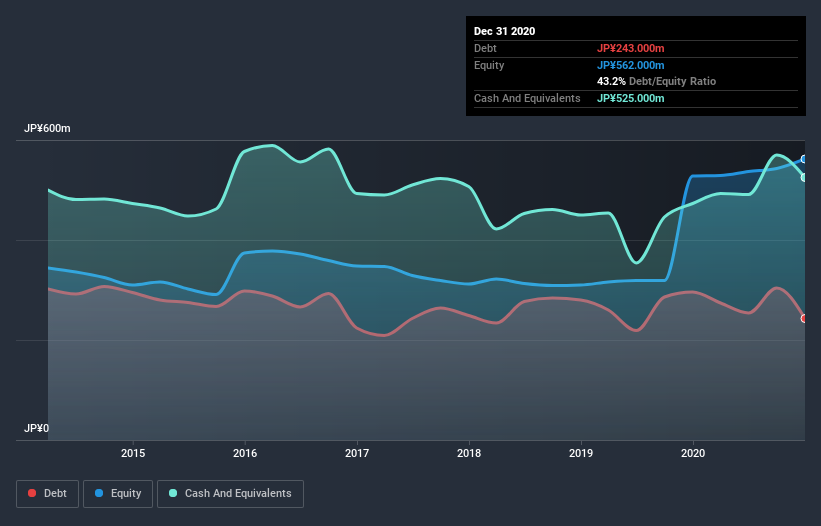This screenshot has width=821, height=526.
Task: Click the Cash And Equivalents tooltip label
Action: [x=527, y=98]
